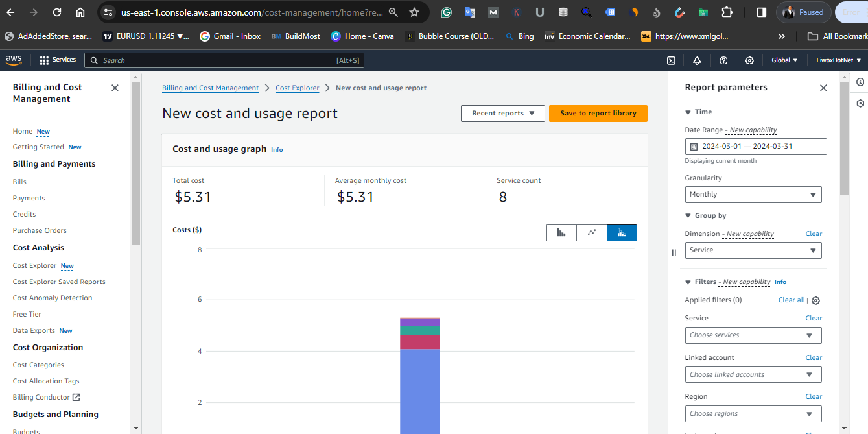The image size is (868, 434).
Task: Open the AWS Services grid menu
Action: (x=45, y=60)
